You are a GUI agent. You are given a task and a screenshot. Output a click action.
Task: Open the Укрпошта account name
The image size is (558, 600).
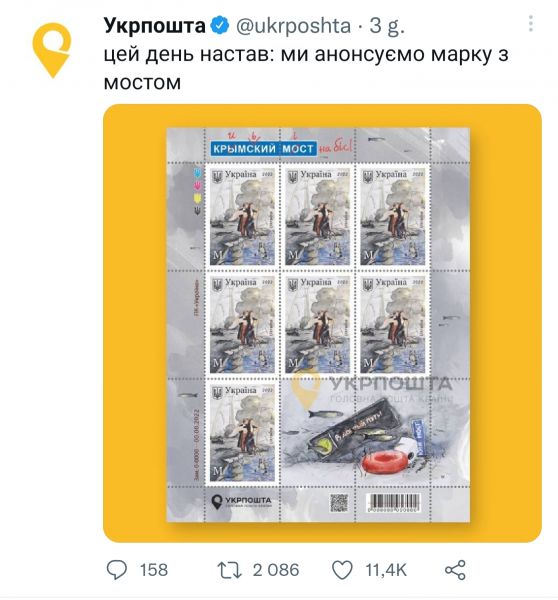pos(155,26)
